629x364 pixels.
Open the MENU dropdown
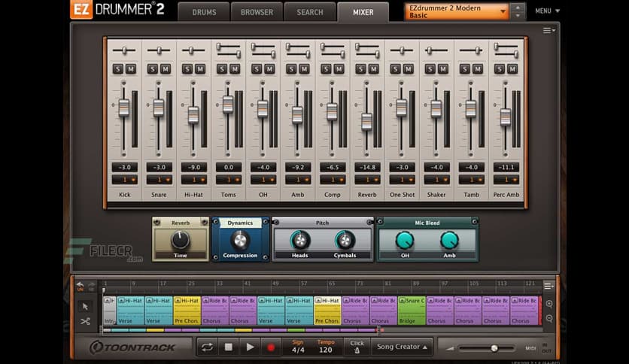(547, 11)
